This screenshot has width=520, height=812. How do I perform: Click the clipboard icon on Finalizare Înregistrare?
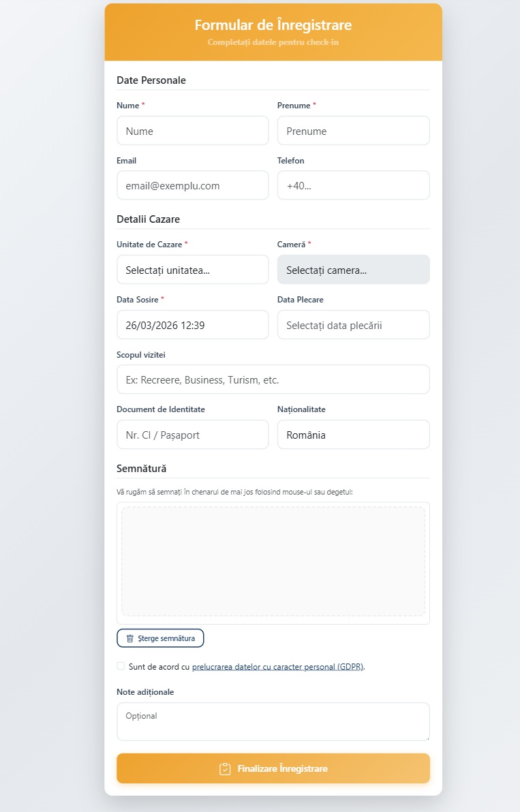coord(225,768)
